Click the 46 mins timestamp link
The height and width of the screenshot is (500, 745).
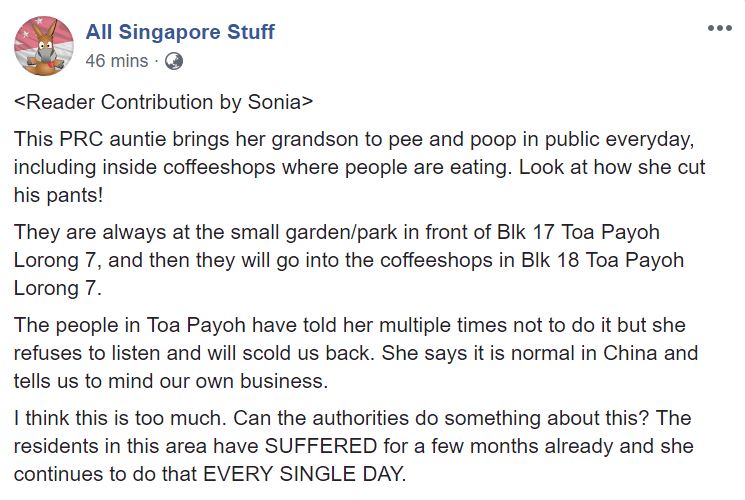click(x=116, y=60)
